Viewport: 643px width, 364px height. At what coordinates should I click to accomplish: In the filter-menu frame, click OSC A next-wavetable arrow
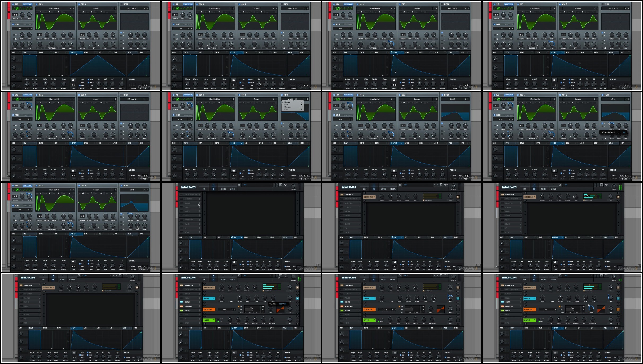coord(234,99)
